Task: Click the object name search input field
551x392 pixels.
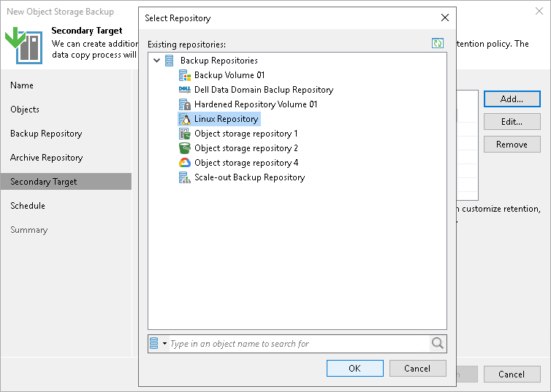Action: [x=300, y=344]
